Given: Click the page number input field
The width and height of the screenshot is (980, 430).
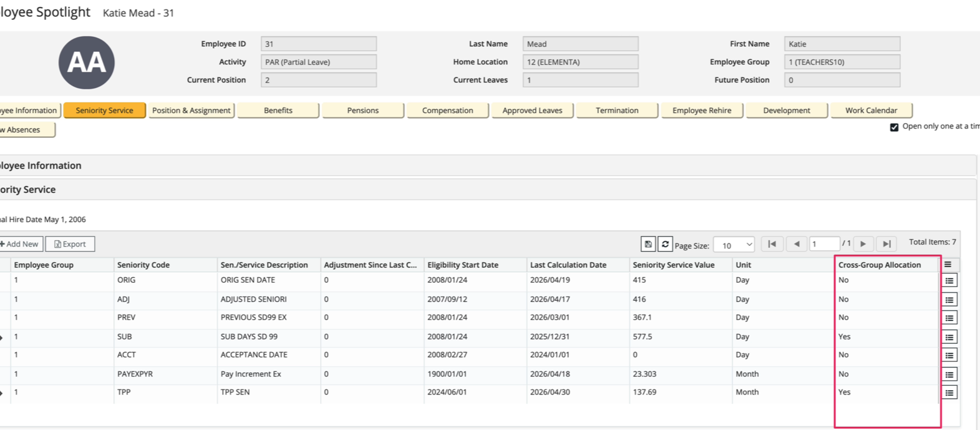Looking at the screenshot, I should (824, 244).
